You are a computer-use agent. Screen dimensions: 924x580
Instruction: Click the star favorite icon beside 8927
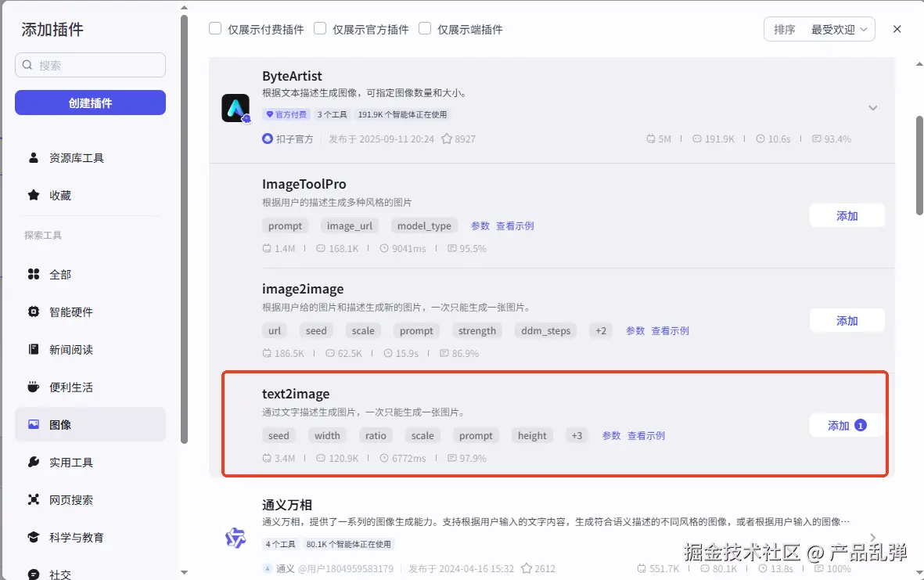click(x=447, y=139)
